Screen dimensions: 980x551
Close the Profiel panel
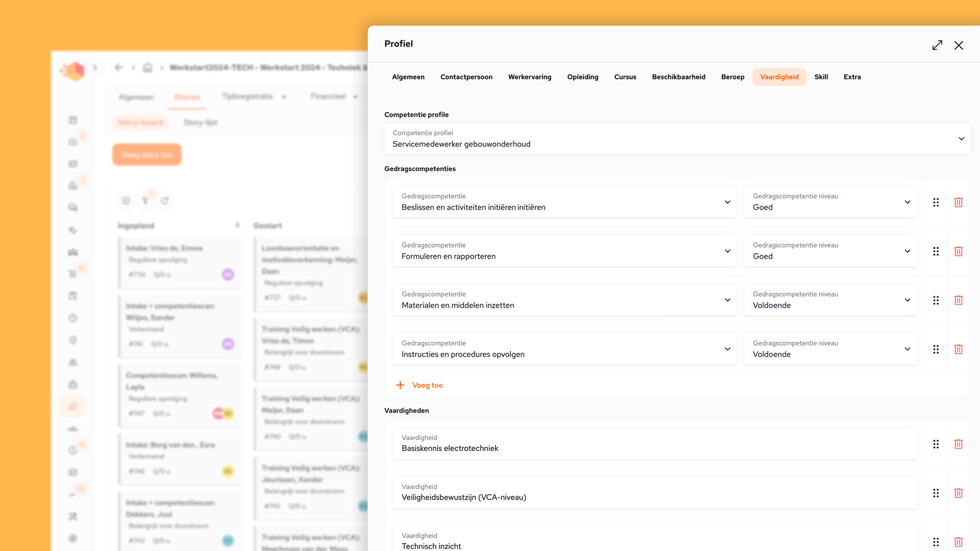[x=959, y=45]
